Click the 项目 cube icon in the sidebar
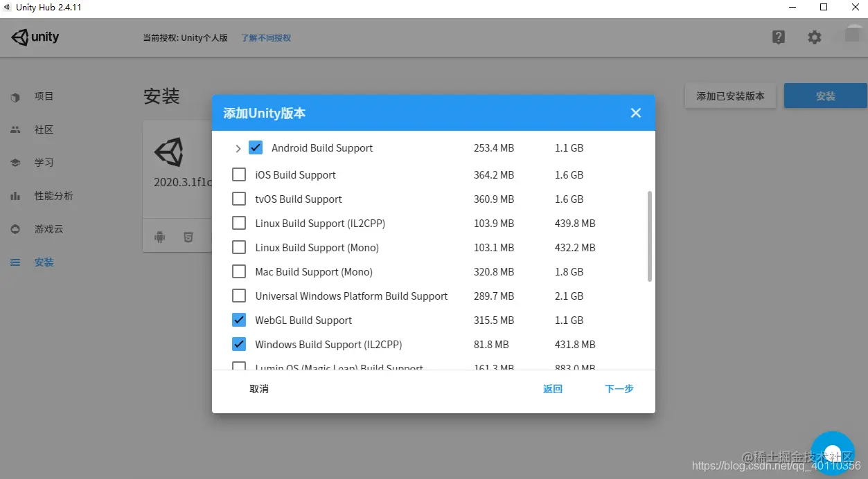Screen dimensions: 868x479 15,97
